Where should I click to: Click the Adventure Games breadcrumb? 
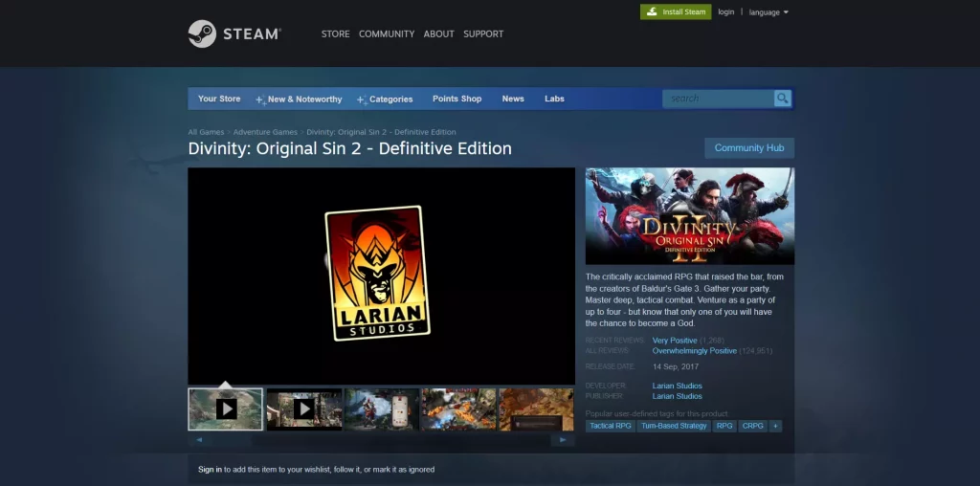[x=266, y=132]
